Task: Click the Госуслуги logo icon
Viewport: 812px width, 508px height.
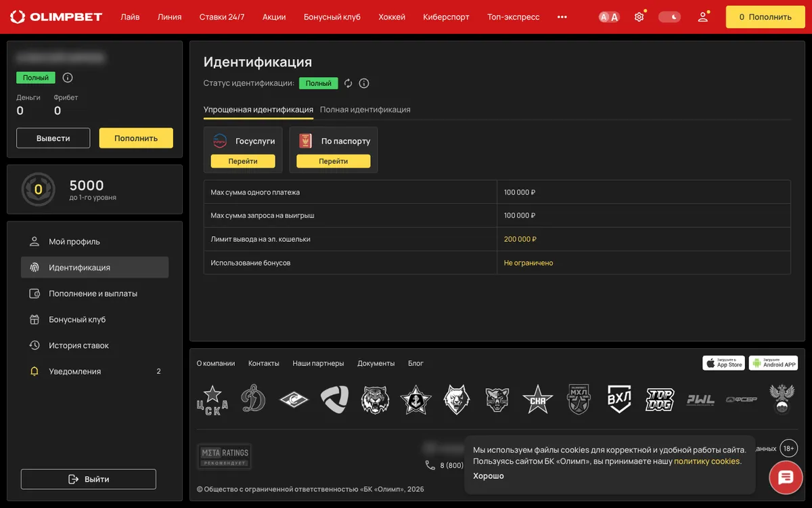Action: point(220,141)
